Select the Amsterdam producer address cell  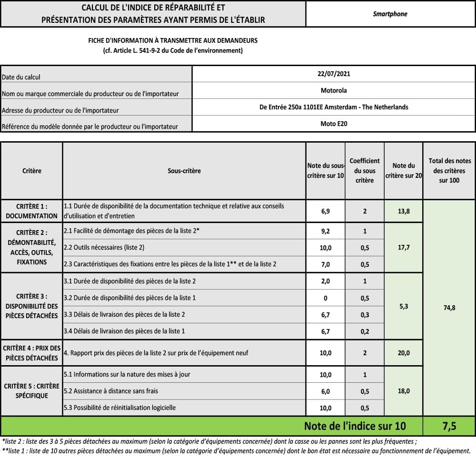[x=333, y=107]
